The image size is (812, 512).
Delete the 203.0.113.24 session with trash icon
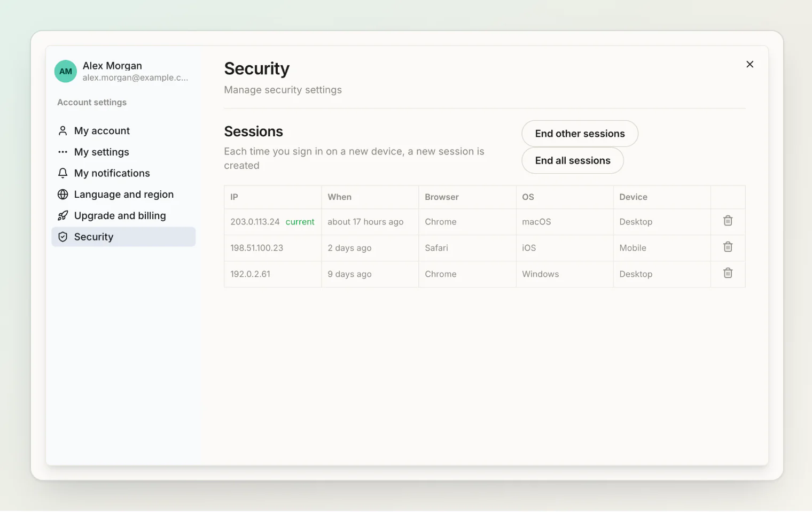click(728, 221)
